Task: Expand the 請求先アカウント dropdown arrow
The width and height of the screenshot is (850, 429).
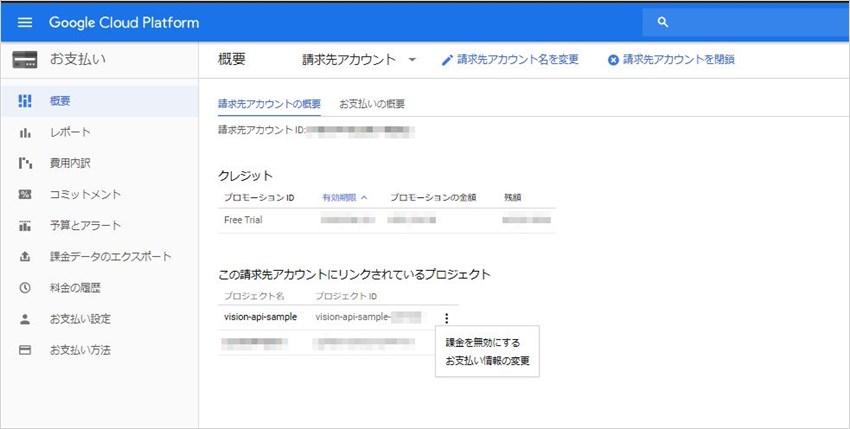Action: click(412, 60)
